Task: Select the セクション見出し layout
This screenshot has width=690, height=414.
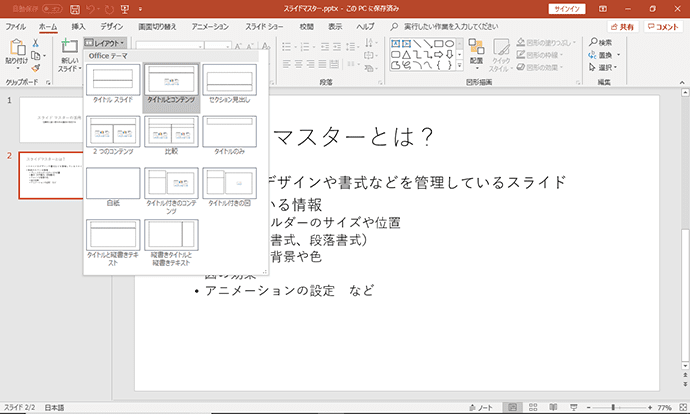Action: [230, 80]
